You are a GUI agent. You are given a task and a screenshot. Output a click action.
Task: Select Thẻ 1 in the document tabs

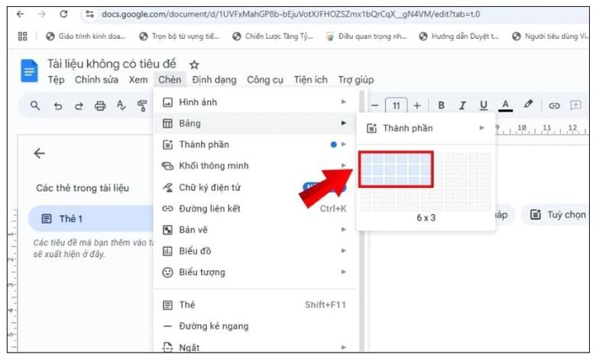click(x=70, y=219)
